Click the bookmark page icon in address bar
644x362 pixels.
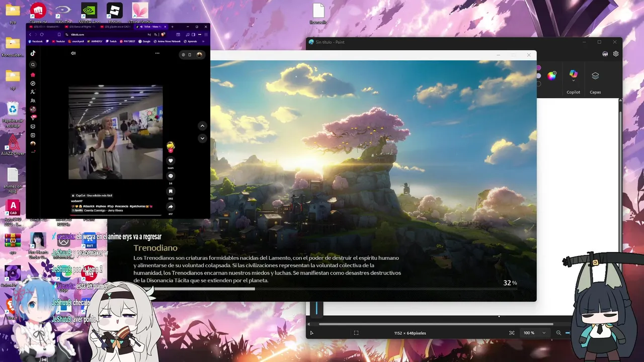59,35
